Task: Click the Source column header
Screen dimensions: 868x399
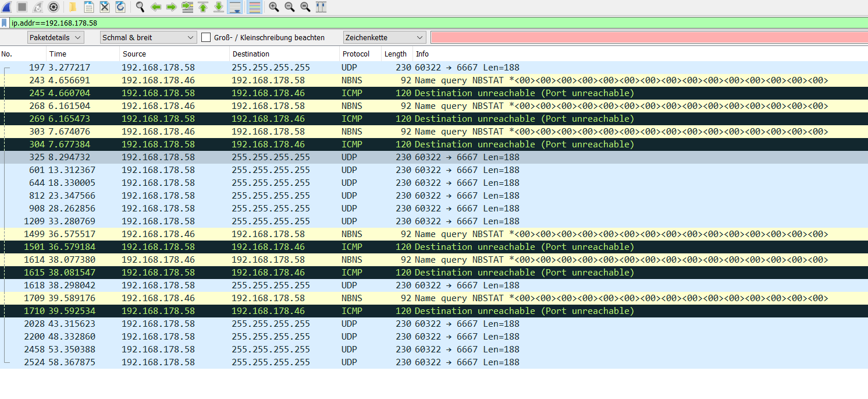Action: (x=134, y=54)
